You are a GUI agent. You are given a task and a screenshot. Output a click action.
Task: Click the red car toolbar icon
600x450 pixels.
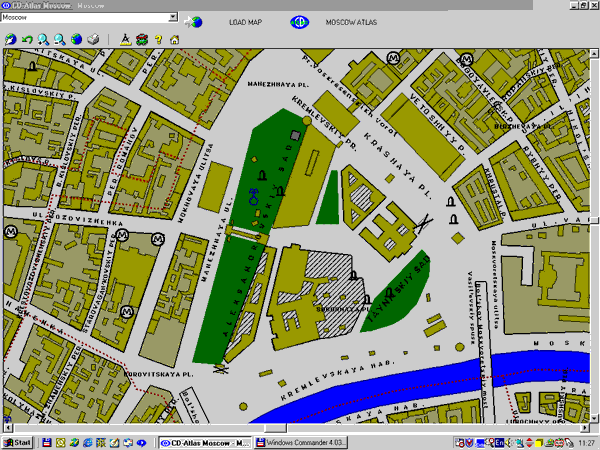142,39
